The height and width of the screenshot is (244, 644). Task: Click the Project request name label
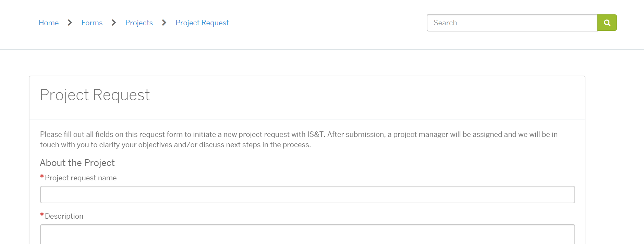tap(81, 178)
